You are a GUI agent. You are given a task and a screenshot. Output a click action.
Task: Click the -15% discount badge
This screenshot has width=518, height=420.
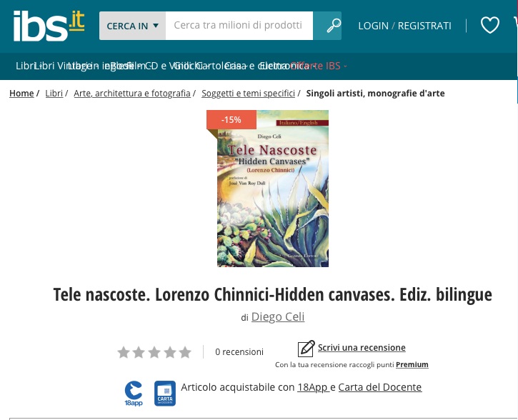click(231, 119)
